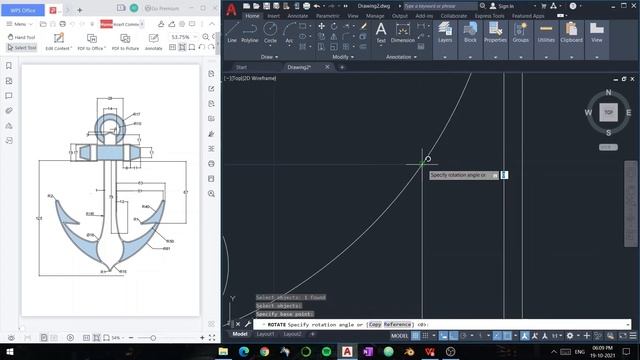Click WPS zoom in magnifier icon
Image resolution: width=640 pixels, height=360 pixels.
(x=206, y=37)
